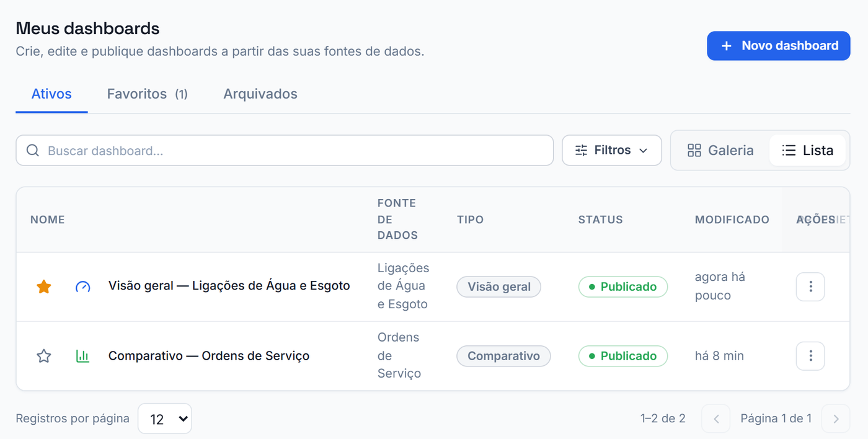Screen dimensions: 868x439
Task: Click the gauge icon of Visão geral row
Action: coord(82,286)
